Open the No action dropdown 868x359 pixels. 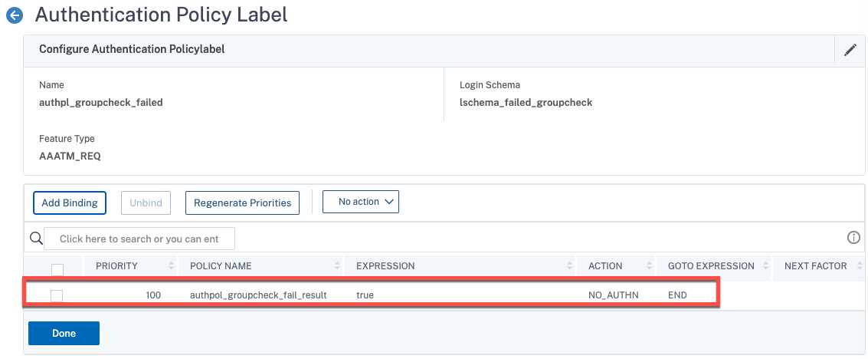[x=361, y=202]
